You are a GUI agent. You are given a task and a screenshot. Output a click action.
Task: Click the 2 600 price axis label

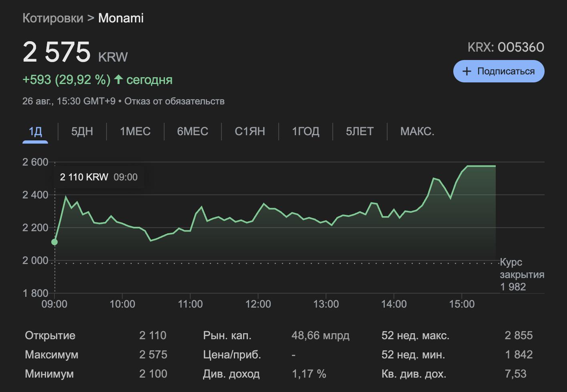pyautogui.click(x=35, y=162)
